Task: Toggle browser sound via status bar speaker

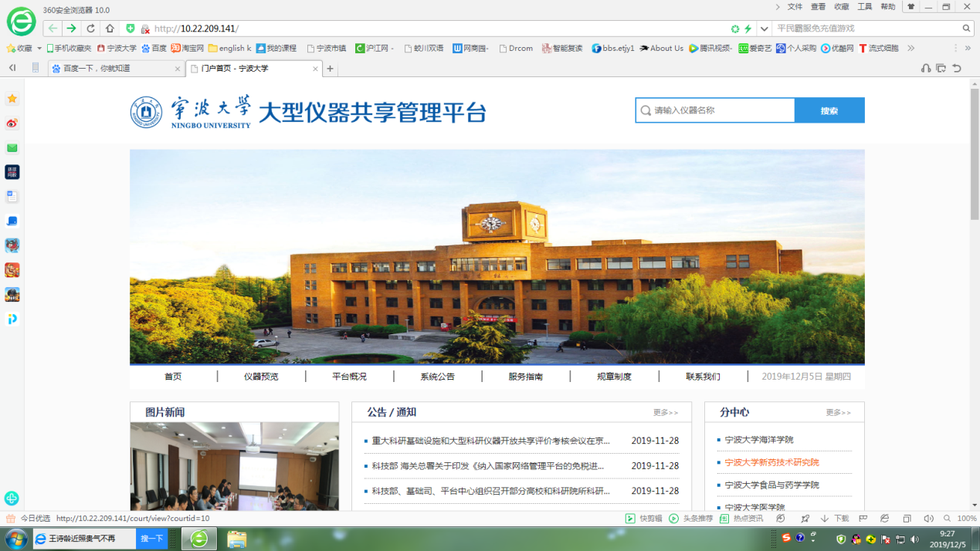Action: click(928, 519)
